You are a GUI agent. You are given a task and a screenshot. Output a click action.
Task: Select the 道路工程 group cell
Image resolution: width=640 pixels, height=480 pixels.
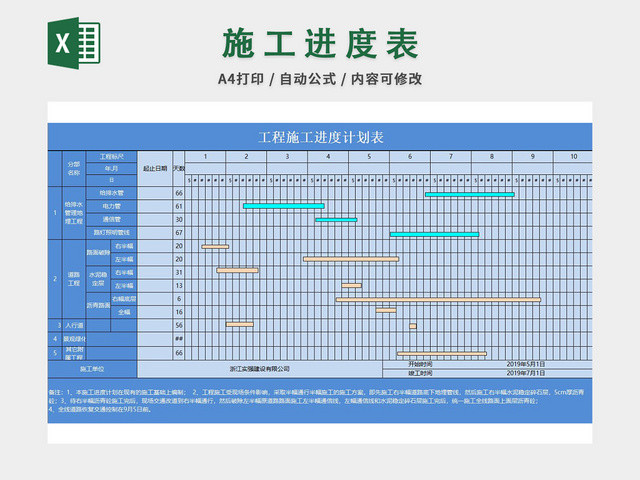point(74,279)
